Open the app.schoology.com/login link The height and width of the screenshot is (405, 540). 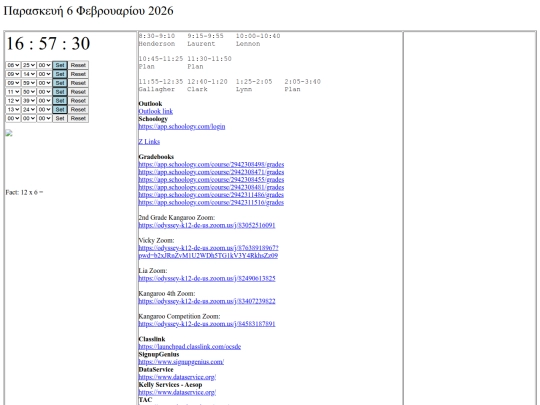182,126
